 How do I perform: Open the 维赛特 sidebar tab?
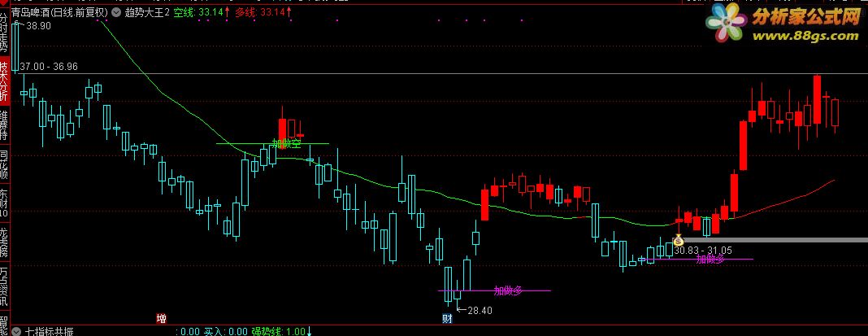(4, 126)
